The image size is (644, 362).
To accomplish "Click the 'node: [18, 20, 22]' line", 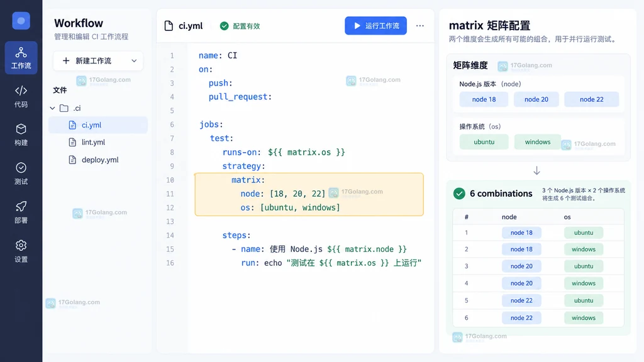I will tap(282, 194).
